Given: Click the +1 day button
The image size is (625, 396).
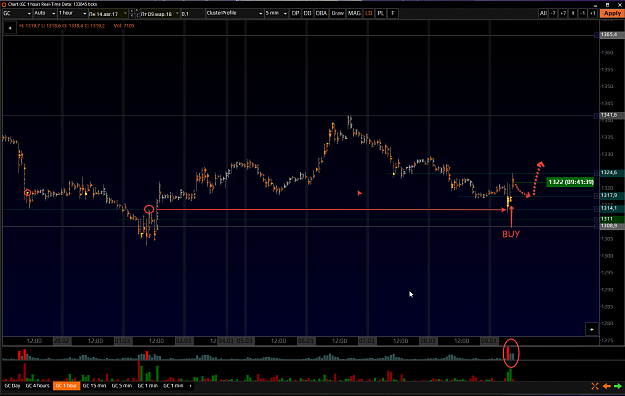Looking at the screenshot, I should pos(593,13).
